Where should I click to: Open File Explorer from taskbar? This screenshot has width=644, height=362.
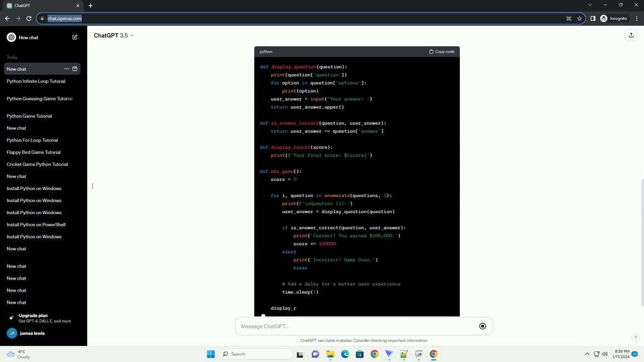click(x=330, y=354)
